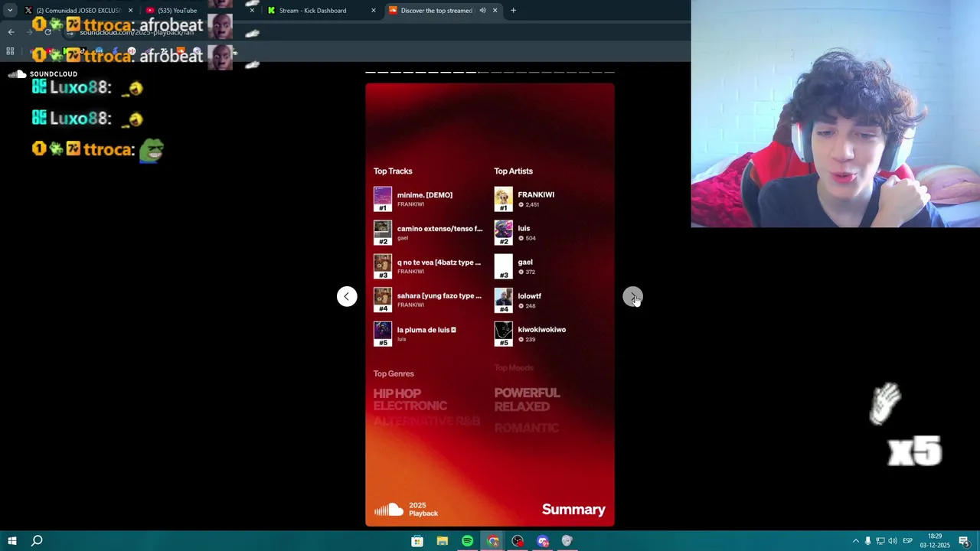Open File Explorer from the taskbar
The image size is (980, 551).
pyautogui.click(x=443, y=541)
